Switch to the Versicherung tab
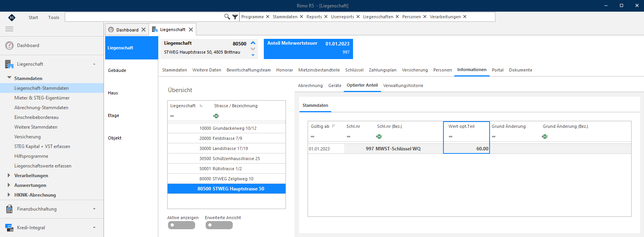The width and height of the screenshot is (644, 237). (x=415, y=70)
